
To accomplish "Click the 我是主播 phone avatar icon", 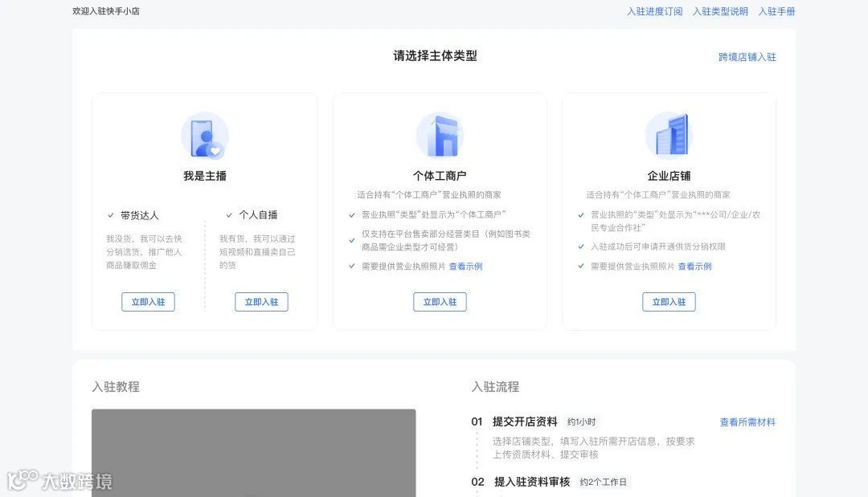I will (205, 136).
